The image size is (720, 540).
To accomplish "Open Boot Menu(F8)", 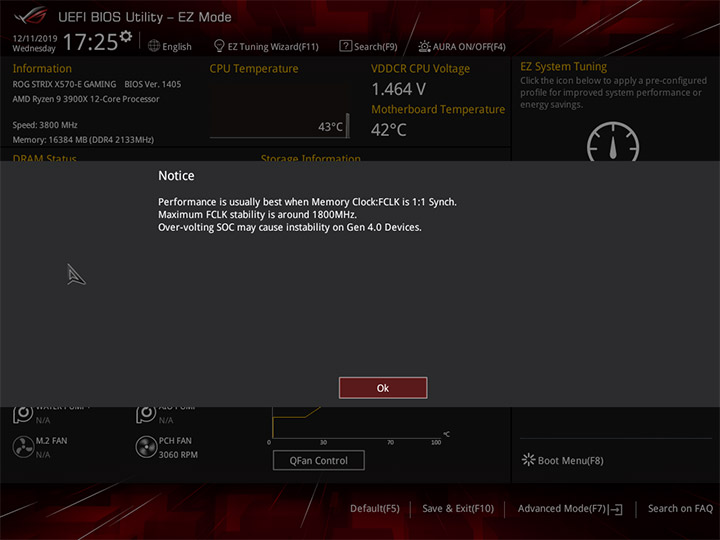I will (x=571, y=461).
